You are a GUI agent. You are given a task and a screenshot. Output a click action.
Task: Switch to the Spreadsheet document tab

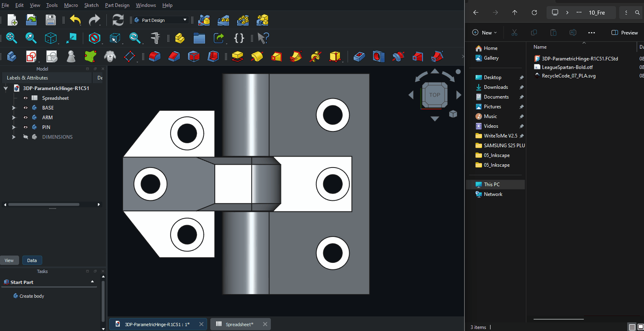click(240, 324)
